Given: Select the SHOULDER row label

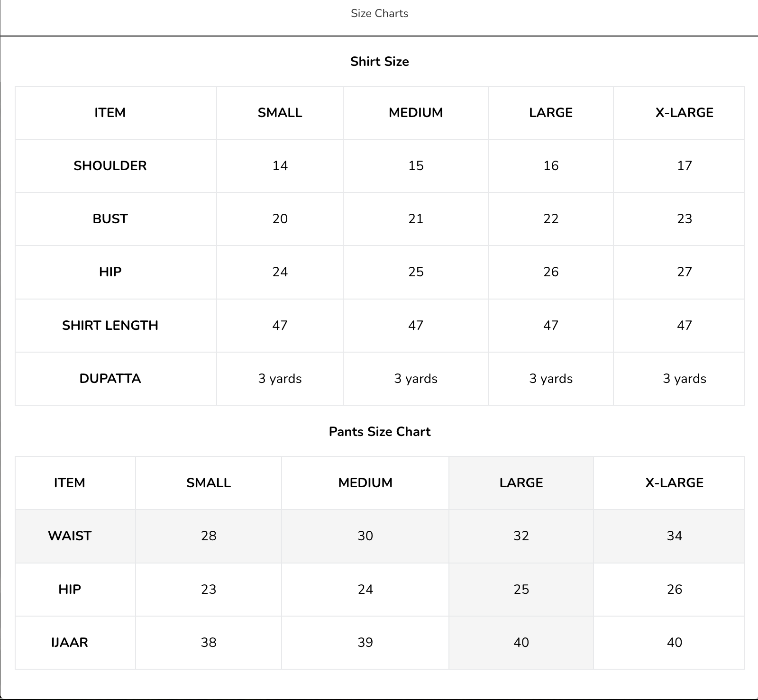Looking at the screenshot, I should [x=110, y=166].
